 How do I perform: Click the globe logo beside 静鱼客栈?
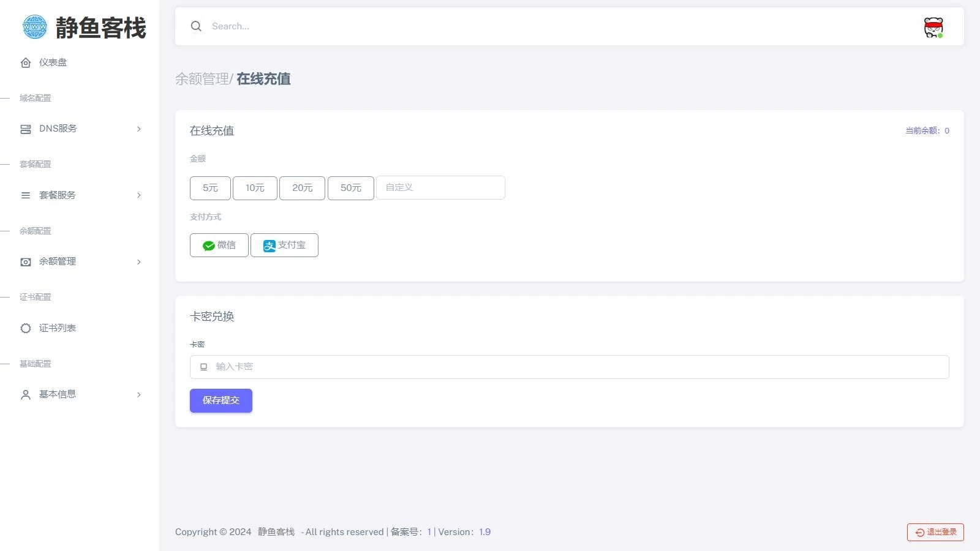[x=34, y=27]
